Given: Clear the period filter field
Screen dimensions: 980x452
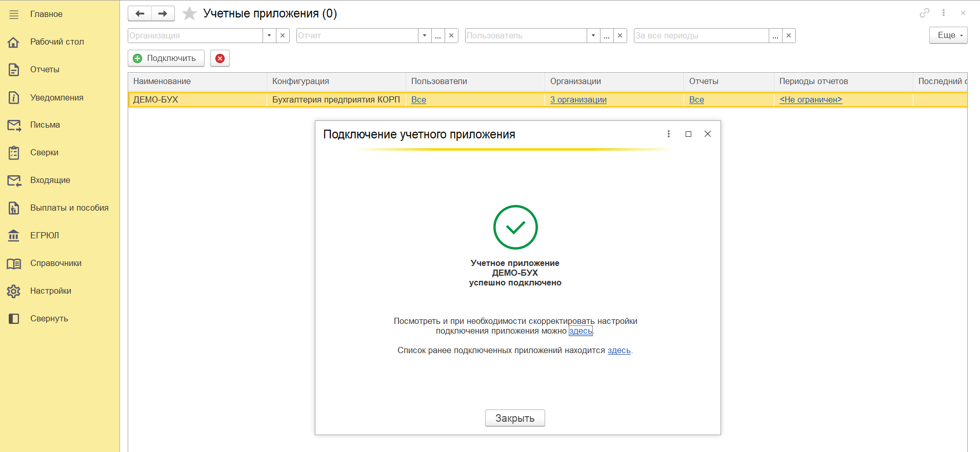Looking at the screenshot, I should 789,36.
